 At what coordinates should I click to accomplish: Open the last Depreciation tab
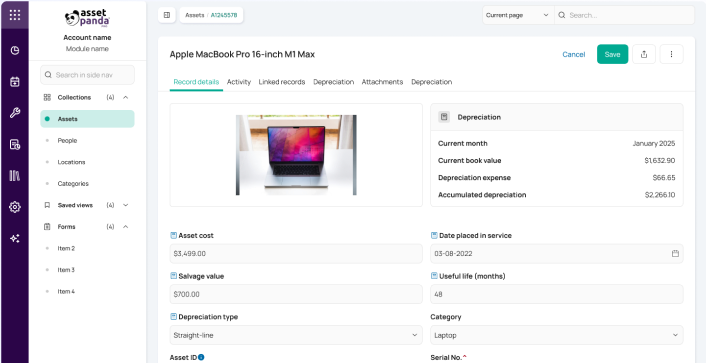(x=431, y=82)
